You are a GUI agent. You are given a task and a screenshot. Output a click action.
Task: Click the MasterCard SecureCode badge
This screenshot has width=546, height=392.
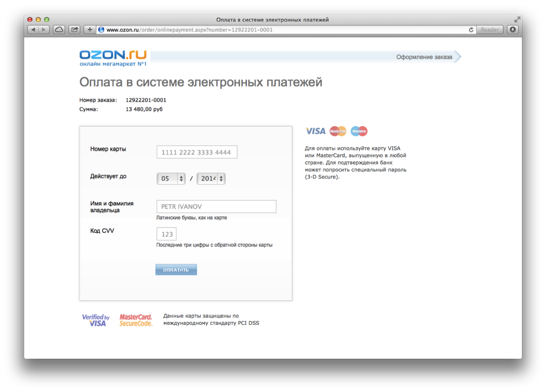tap(136, 320)
